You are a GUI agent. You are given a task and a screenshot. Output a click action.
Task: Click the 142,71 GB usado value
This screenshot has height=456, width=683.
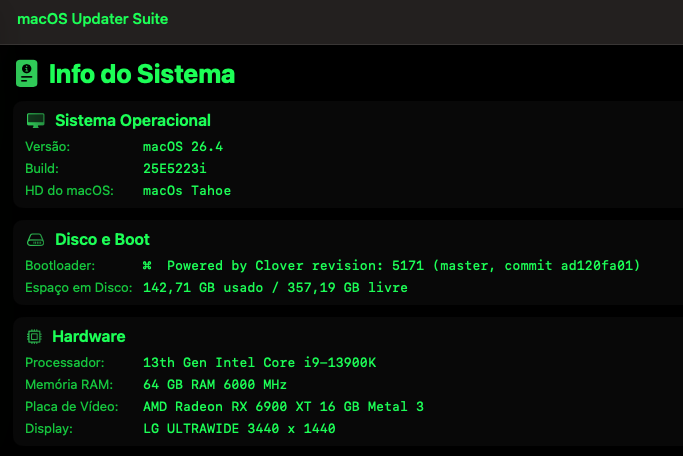(x=203, y=287)
